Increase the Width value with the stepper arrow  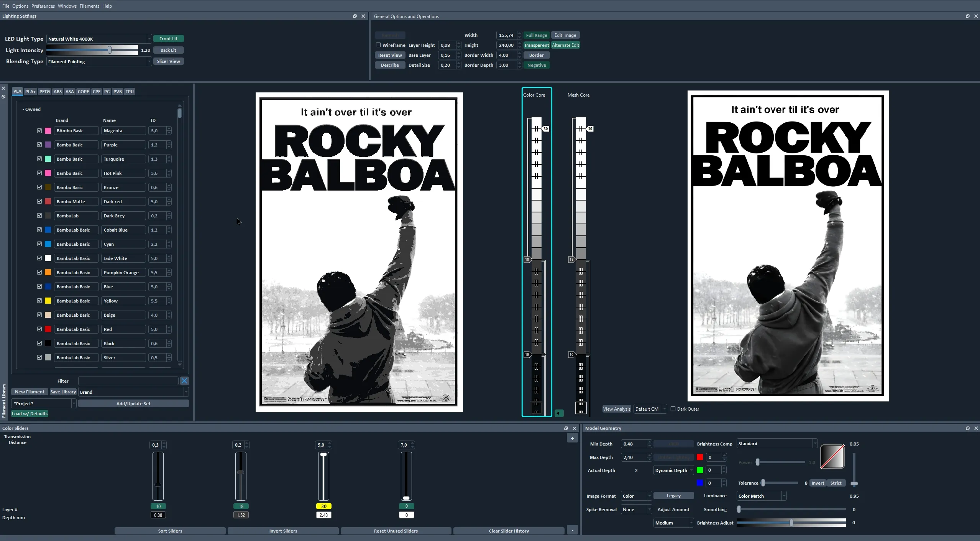tap(519, 33)
